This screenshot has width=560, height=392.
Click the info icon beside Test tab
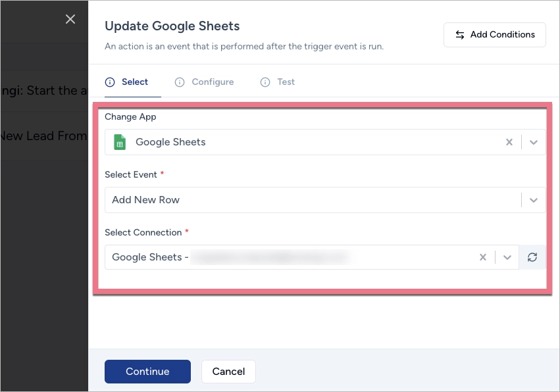click(265, 82)
